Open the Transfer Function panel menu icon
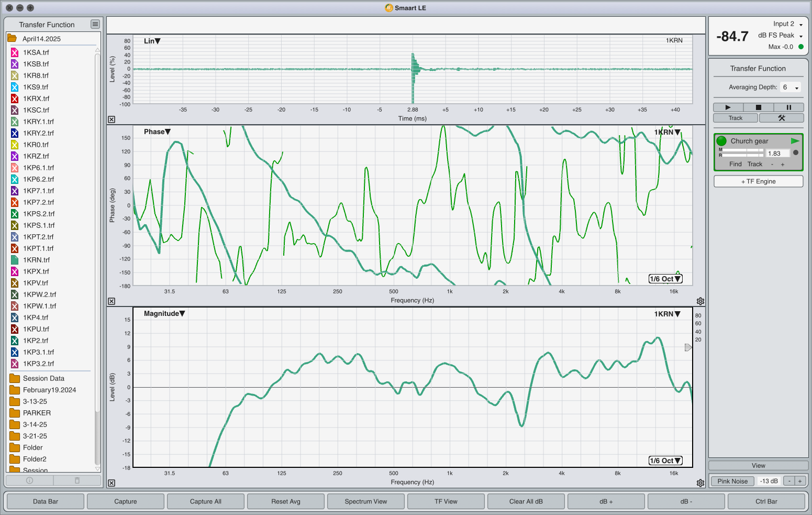Viewport: 812px width, 515px height. tap(95, 24)
